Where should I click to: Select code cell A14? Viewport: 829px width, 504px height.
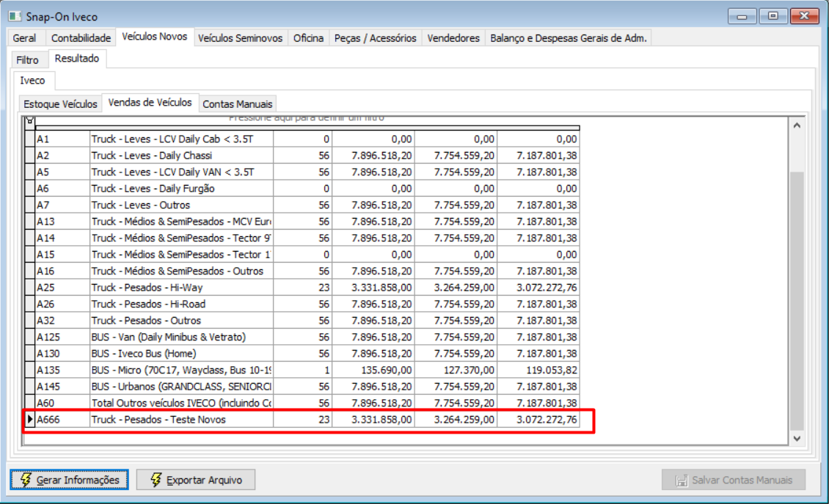click(x=62, y=238)
